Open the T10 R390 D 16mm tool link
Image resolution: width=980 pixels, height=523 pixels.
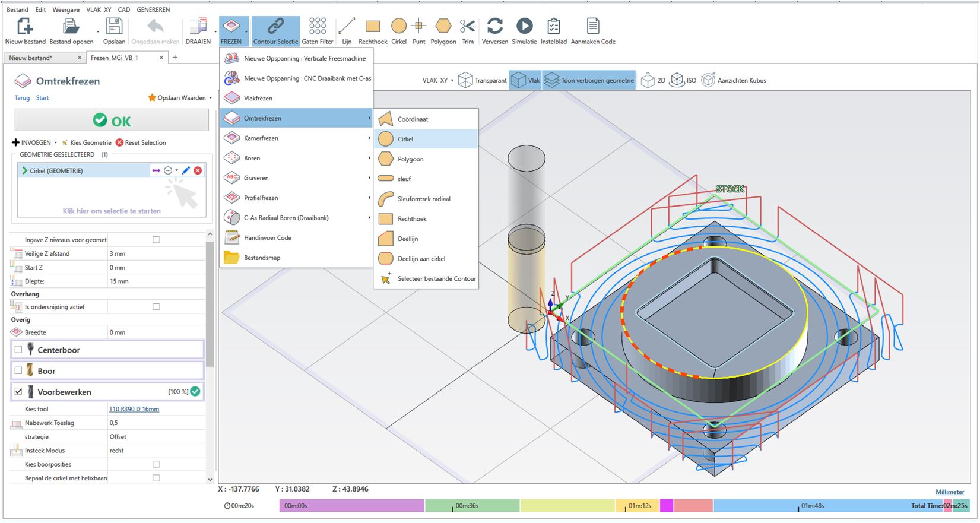[x=134, y=409]
